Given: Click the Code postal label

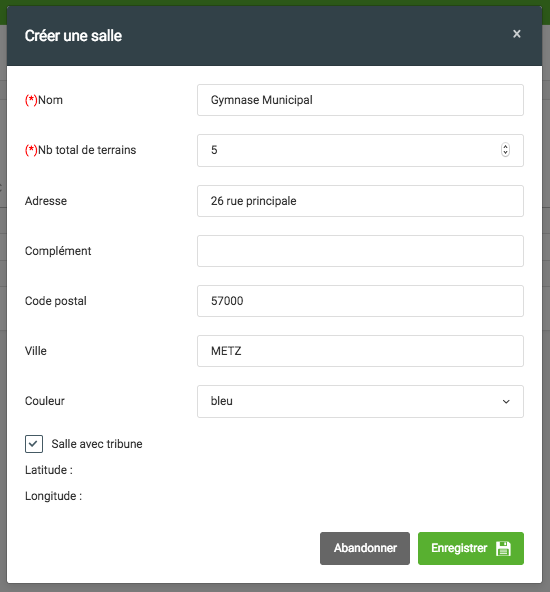Looking at the screenshot, I should (x=55, y=301).
